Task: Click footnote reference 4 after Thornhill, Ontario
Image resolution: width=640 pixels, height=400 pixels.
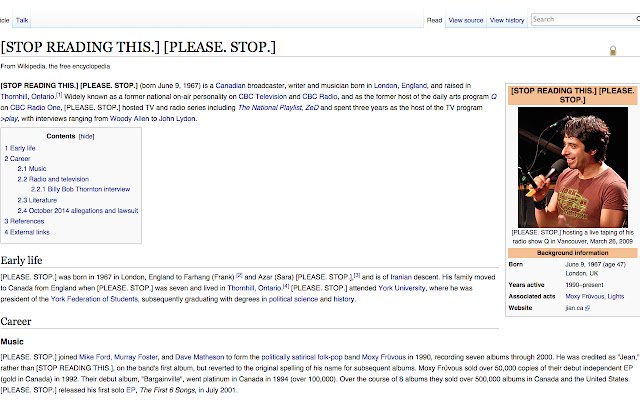Action: pos(286,286)
